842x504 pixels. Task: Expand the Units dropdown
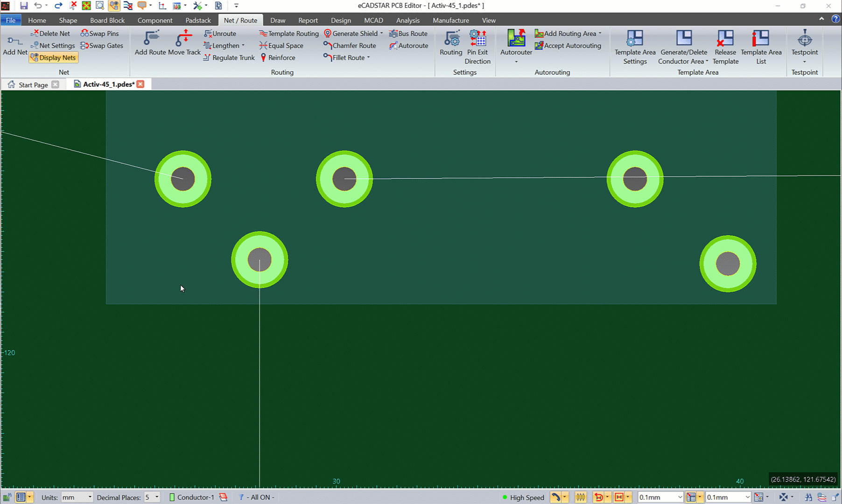(x=90, y=497)
